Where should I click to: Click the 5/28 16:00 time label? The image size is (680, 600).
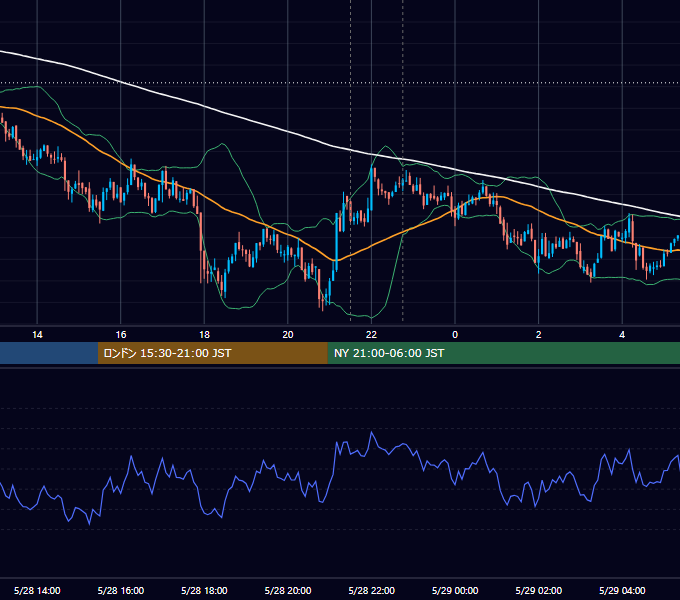[x=121, y=590]
